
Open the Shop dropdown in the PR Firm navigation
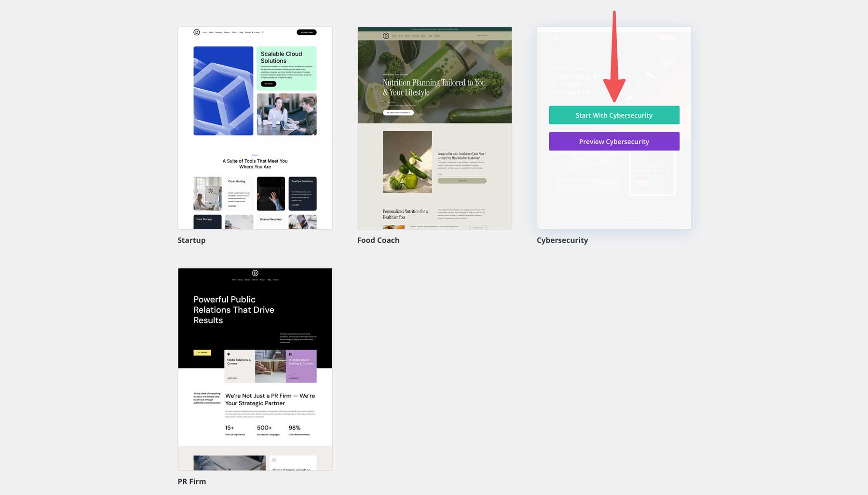click(262, 279)
